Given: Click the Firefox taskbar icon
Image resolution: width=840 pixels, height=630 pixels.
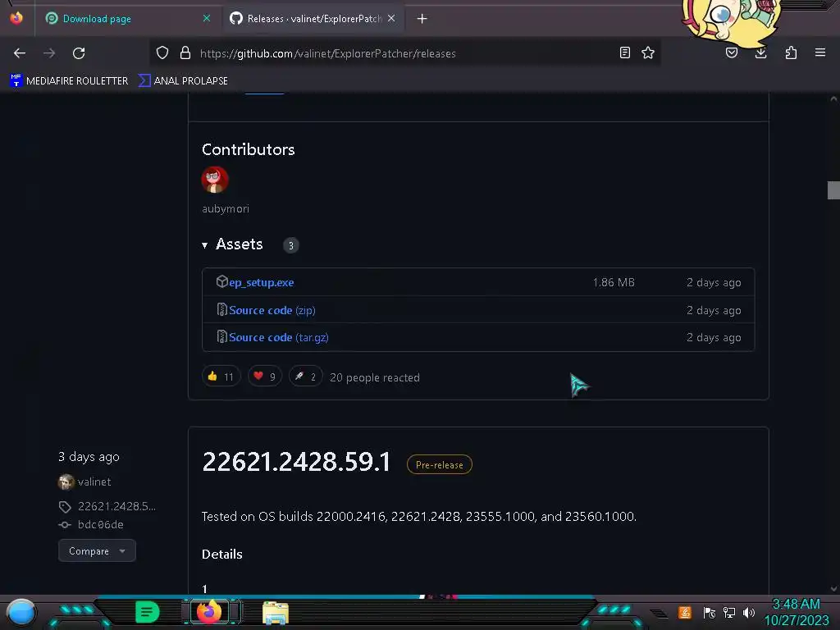Looking at the screenshot, I should (x=209, y=612).
